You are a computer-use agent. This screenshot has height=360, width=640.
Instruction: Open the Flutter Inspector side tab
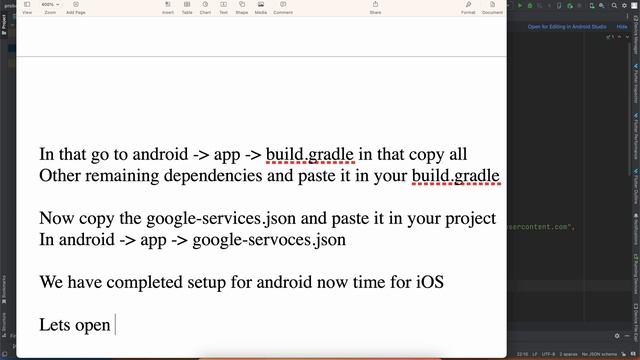coord(636,84)
